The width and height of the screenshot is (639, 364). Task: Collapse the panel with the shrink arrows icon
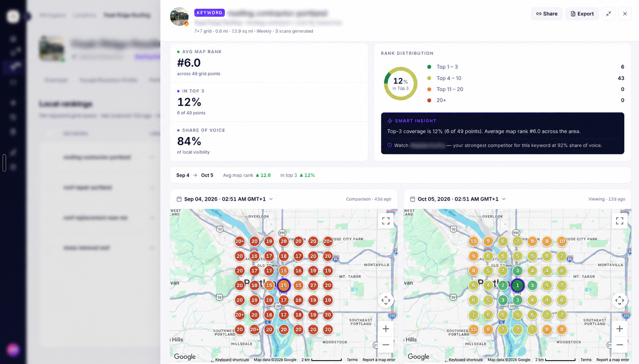pos(609,14)
